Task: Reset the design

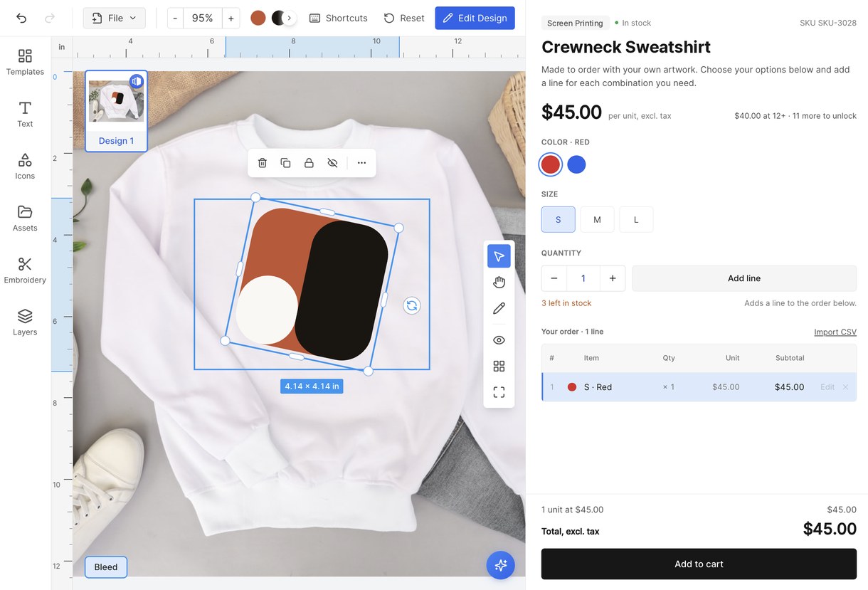Action: pyautogui.click(x=404, y=18)
